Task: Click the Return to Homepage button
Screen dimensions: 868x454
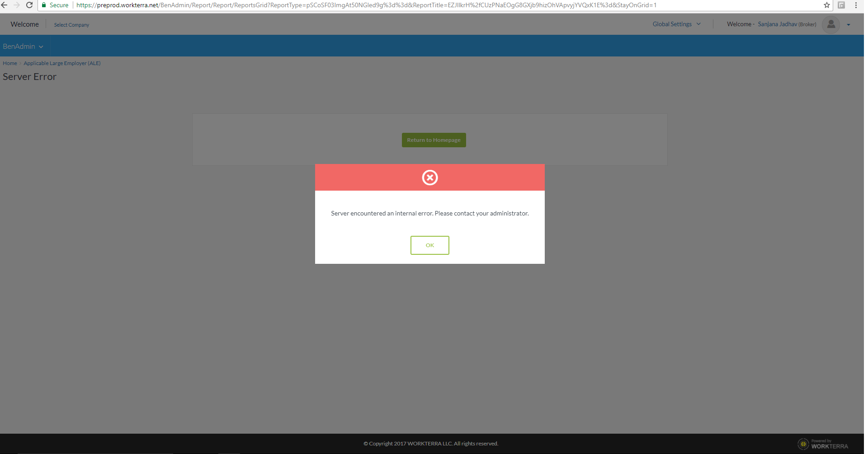Action: tap(434, 140)
